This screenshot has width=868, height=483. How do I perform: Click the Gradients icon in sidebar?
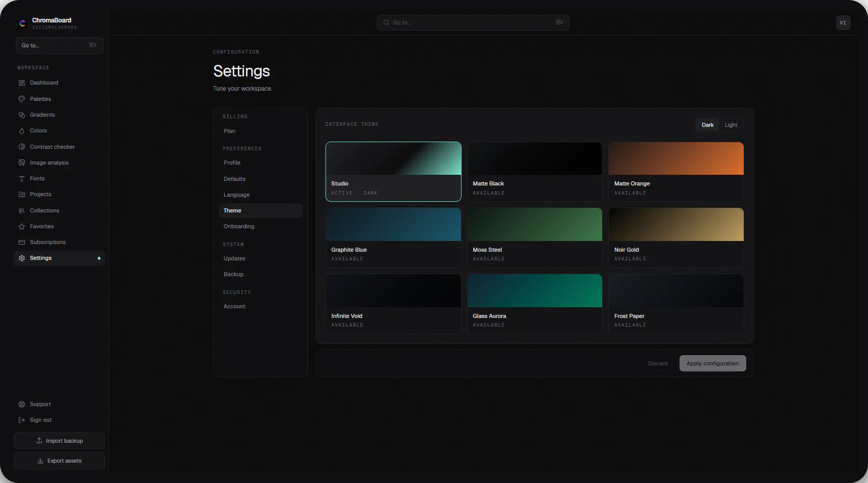point(21,115)
